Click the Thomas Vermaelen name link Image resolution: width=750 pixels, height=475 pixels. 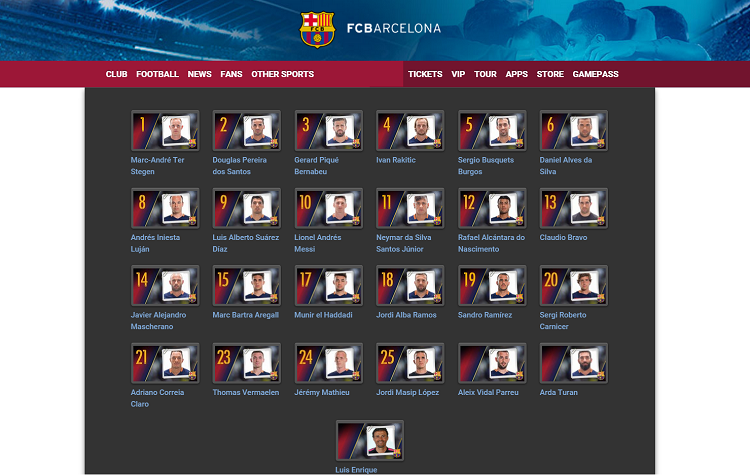click(246, 392)
